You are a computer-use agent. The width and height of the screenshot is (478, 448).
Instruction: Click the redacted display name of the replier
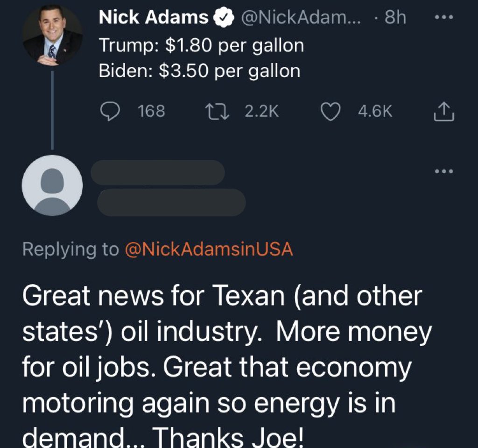tap(158, 172)
